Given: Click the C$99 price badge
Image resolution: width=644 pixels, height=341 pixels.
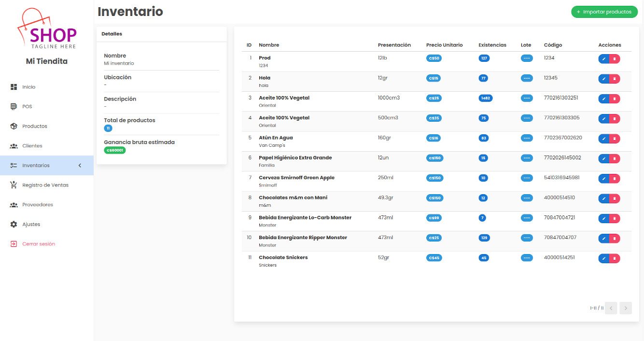Looking at the screenshot, I should [434, 218].
